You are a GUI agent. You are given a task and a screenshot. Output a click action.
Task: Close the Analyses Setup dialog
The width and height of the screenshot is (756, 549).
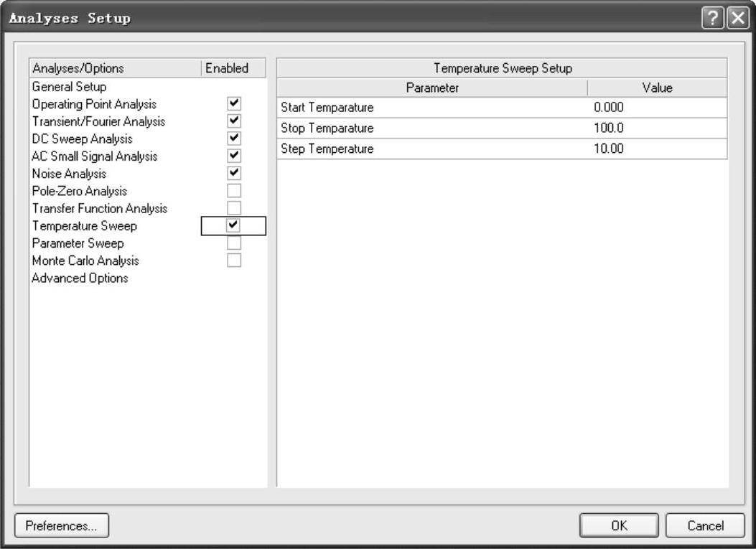[x=737, y=19]
